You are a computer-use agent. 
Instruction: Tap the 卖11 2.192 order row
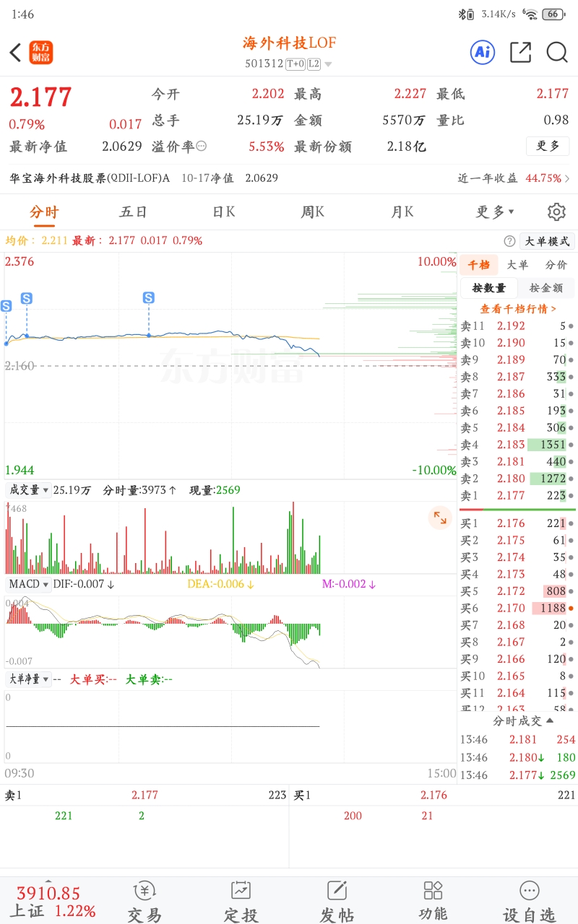517,326
